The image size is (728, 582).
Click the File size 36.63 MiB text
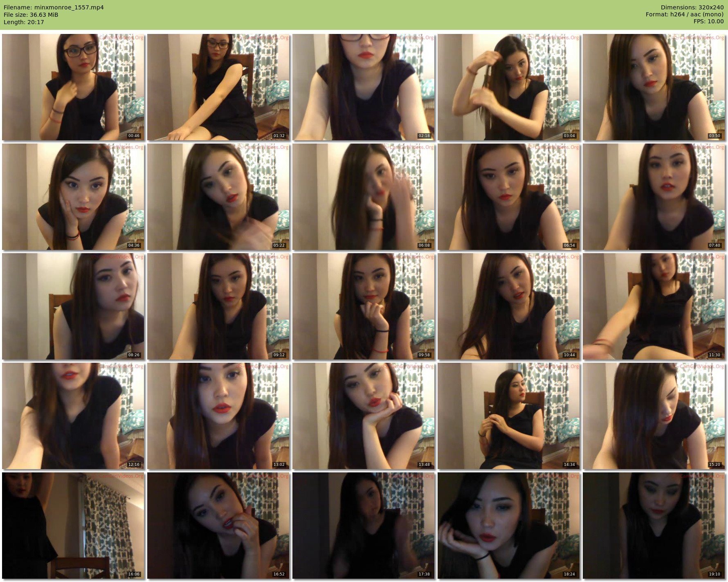tap(31, 15)
